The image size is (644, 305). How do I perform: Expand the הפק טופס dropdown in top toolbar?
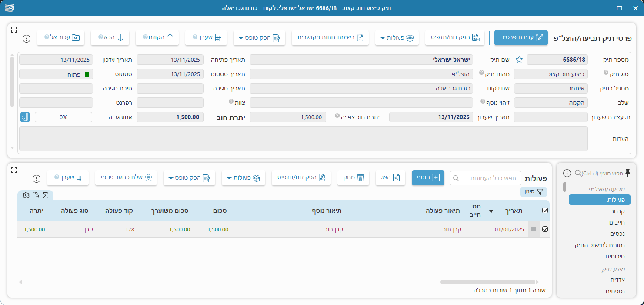[x=259, y=38]
